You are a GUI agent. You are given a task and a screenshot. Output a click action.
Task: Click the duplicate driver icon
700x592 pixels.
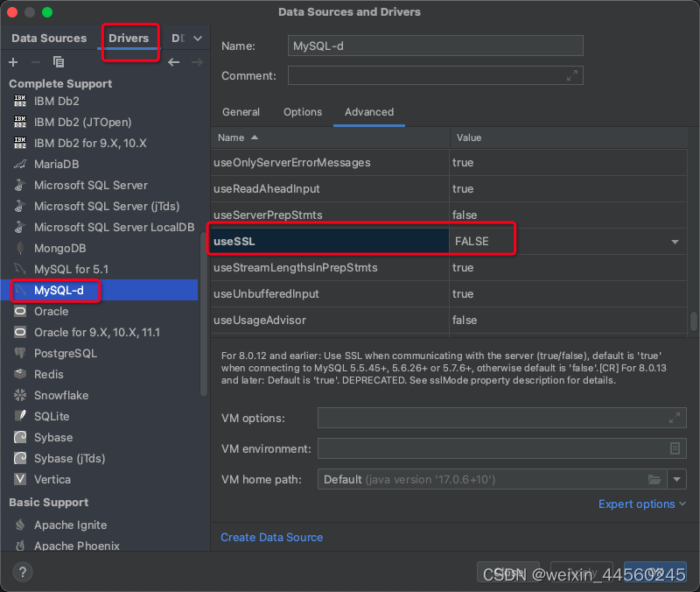(59, 61)
